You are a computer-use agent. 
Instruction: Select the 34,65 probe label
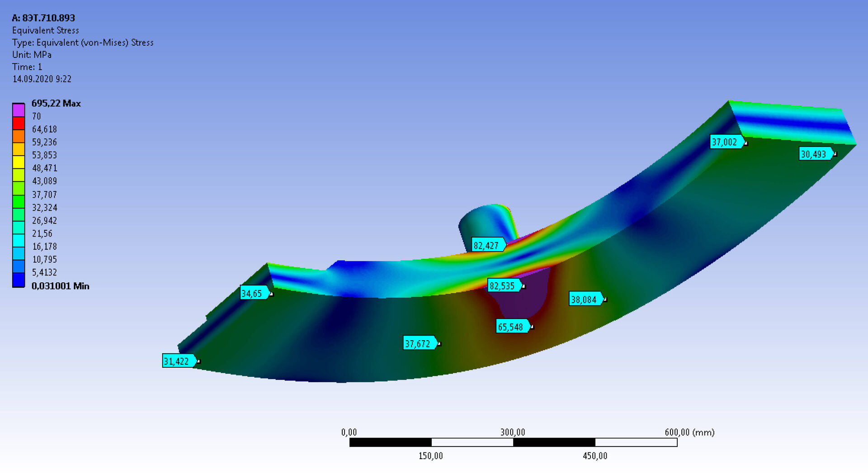[x=255, y=293]
